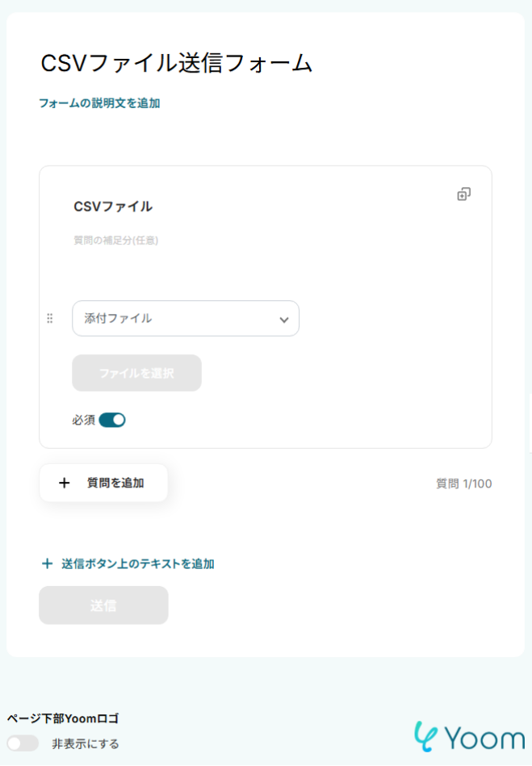Click the plus icon in 質問を追加

65,483
